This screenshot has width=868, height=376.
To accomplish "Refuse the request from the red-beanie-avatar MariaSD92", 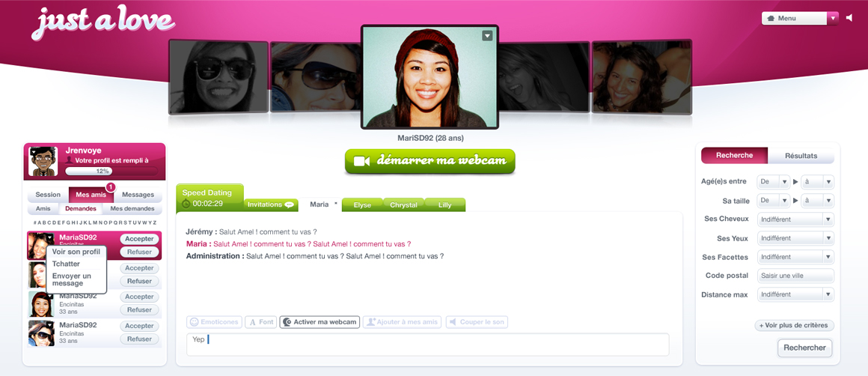I will tap(139, 310).
